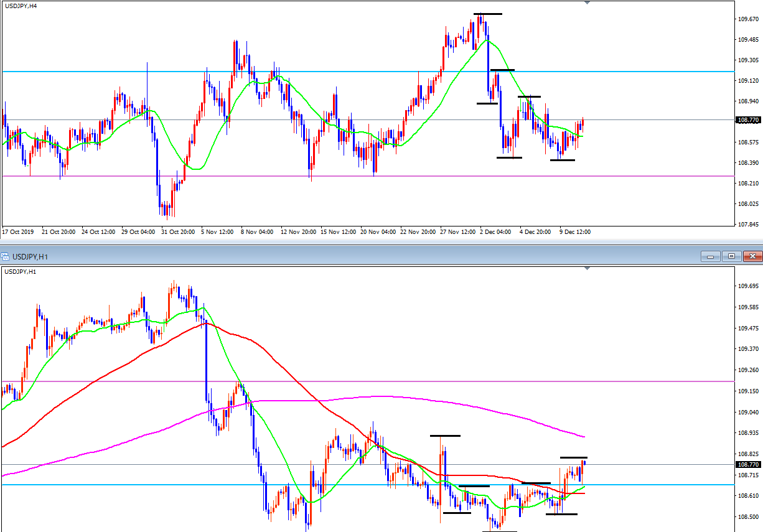Click the 20 Nov 04:00 time label

tap(378, 231)
